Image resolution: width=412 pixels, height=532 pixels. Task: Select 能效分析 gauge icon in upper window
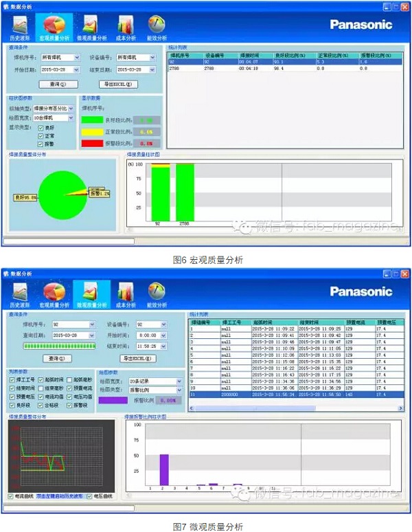(x=157, y=25)
